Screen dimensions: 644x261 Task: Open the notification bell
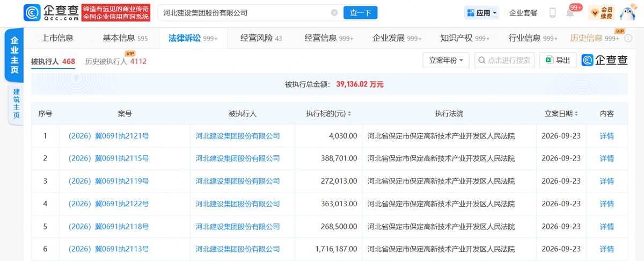(x=570, y=13)
